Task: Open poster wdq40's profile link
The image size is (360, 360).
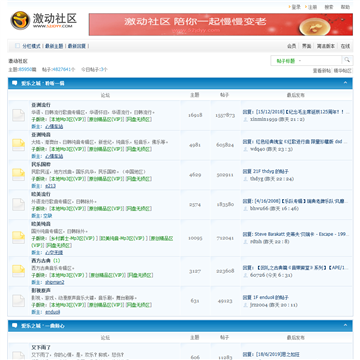Action: [257, 149]
